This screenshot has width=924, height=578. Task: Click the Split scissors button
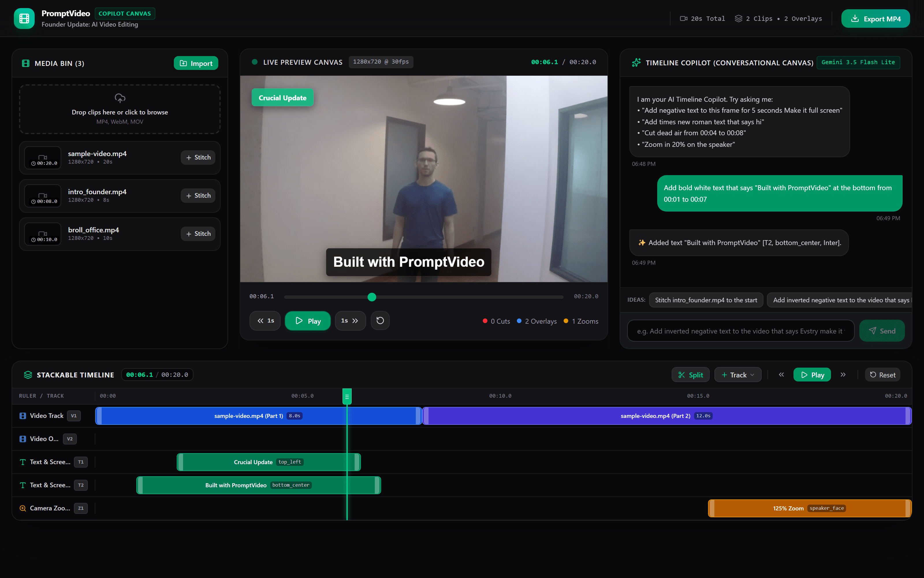click(x=690, y=375)
